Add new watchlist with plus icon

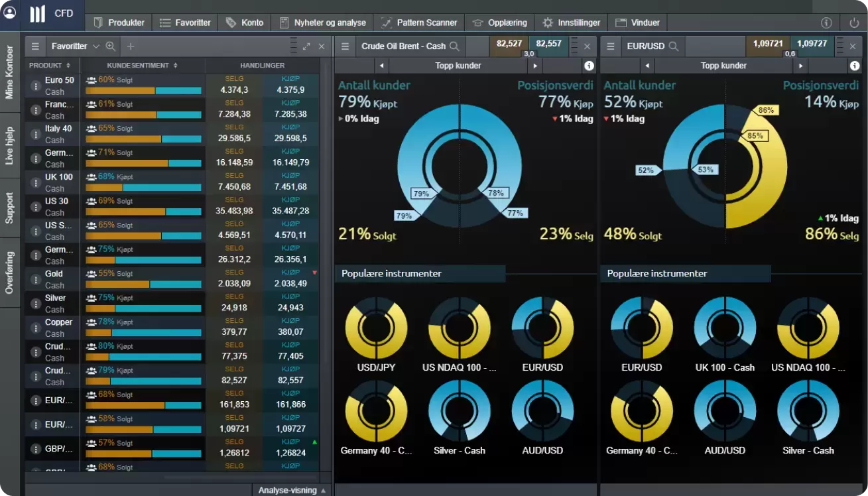coord(131,46)
